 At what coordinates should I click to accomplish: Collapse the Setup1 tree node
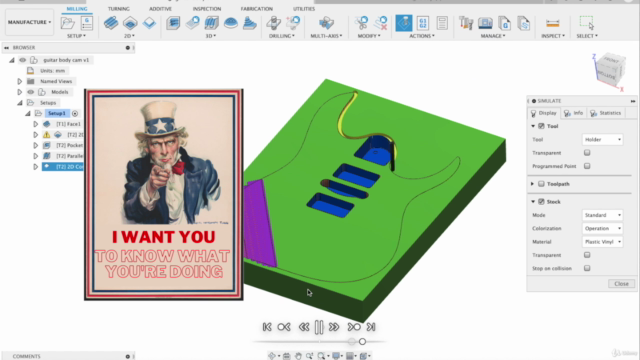27,113
